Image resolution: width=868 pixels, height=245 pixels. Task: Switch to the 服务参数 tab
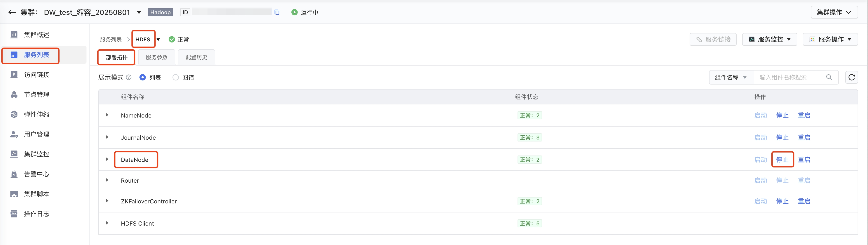click(x=156, y=58)
